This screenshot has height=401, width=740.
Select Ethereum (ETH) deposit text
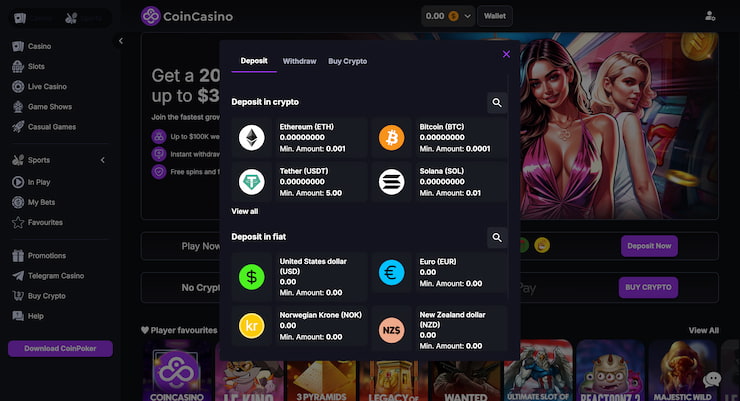click(x=306, y=127)
